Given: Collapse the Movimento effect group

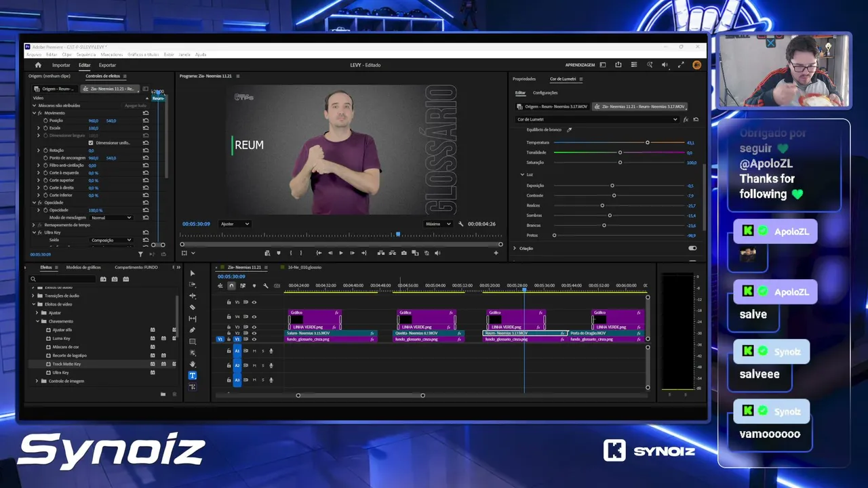Looking at the screenshot, I should pos(35,113).
